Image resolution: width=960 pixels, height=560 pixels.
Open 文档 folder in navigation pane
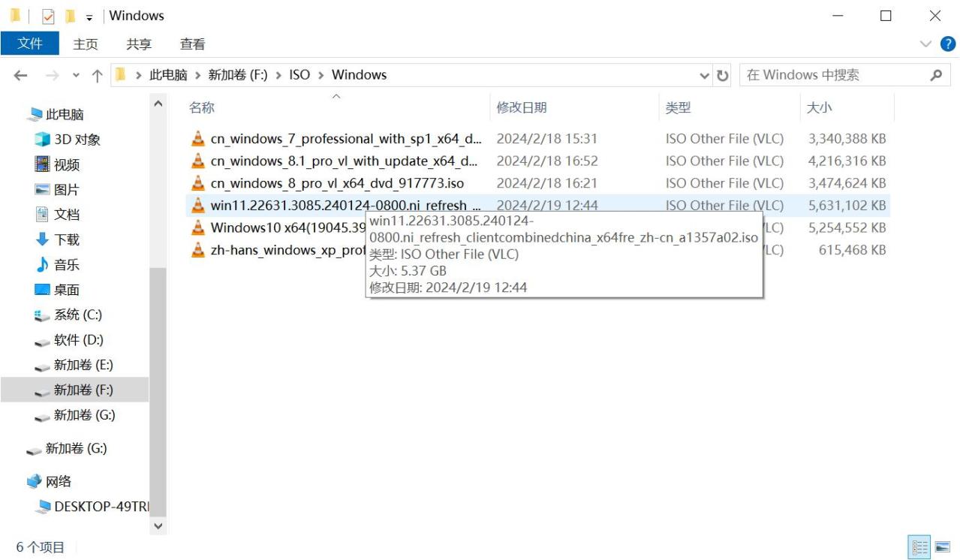coord(67,215)
